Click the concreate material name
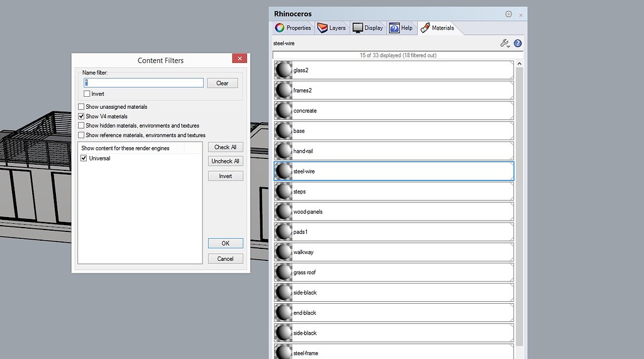Screen dimensions: 644x359 (305, 111)
